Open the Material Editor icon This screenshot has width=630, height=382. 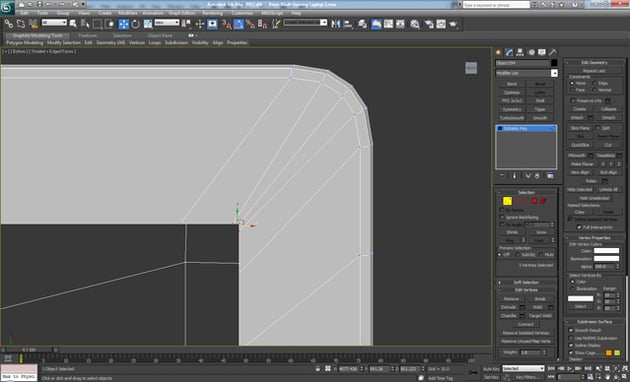pyautogui.click(x=415, y=24)
